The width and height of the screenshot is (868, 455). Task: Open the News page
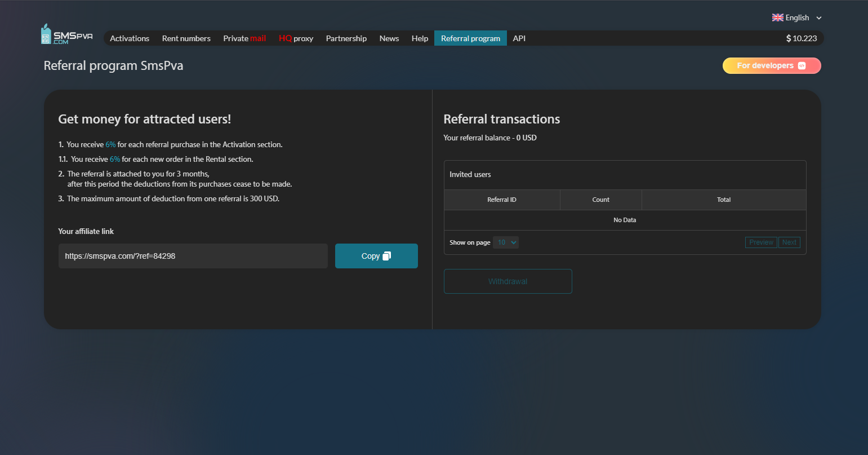click(389, 38)
